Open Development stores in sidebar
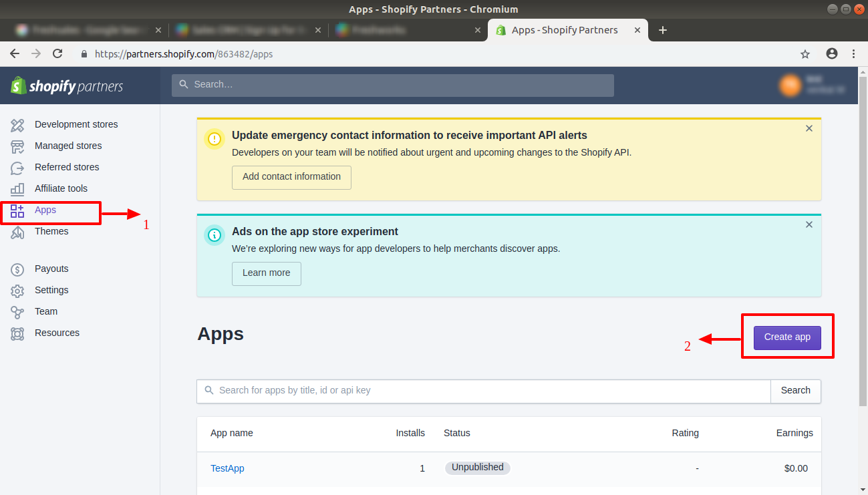868x495 pixels. point(76,124)
